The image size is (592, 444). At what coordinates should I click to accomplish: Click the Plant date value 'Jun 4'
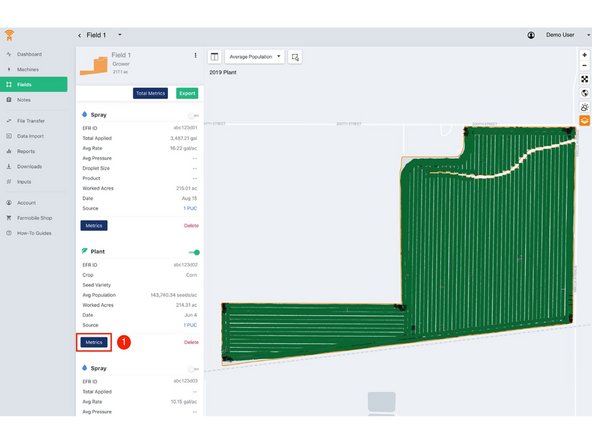191,315
